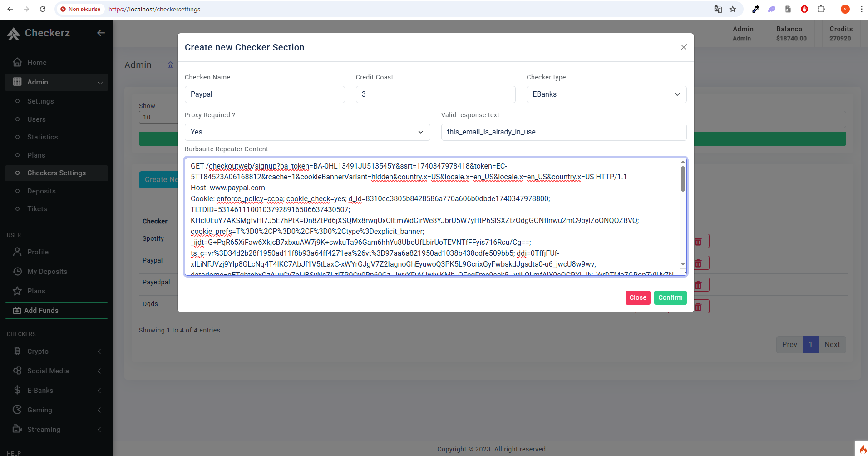Open the Checker type dropdown
Viewport: 868px width, 456px height.
click(x=607, y=94)
